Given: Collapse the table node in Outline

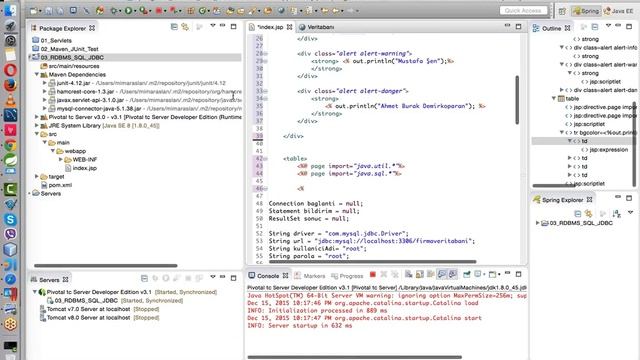Looking at the screenshot, I should pos(553,98).
